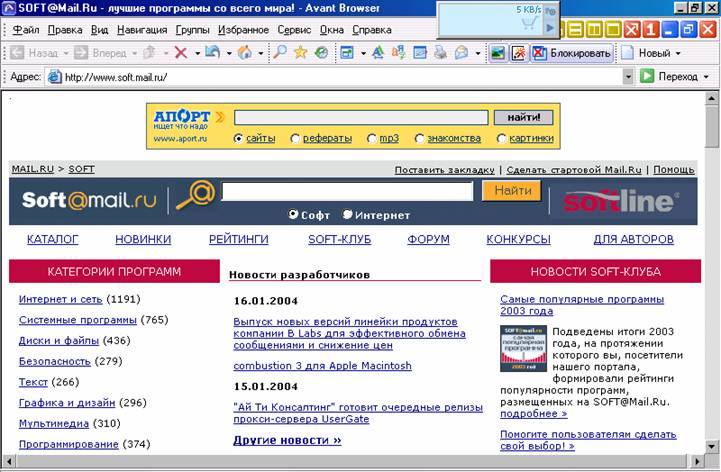Open Favorites with the star icon
Viewport: 721px width, 472px height.
point(301,52)
